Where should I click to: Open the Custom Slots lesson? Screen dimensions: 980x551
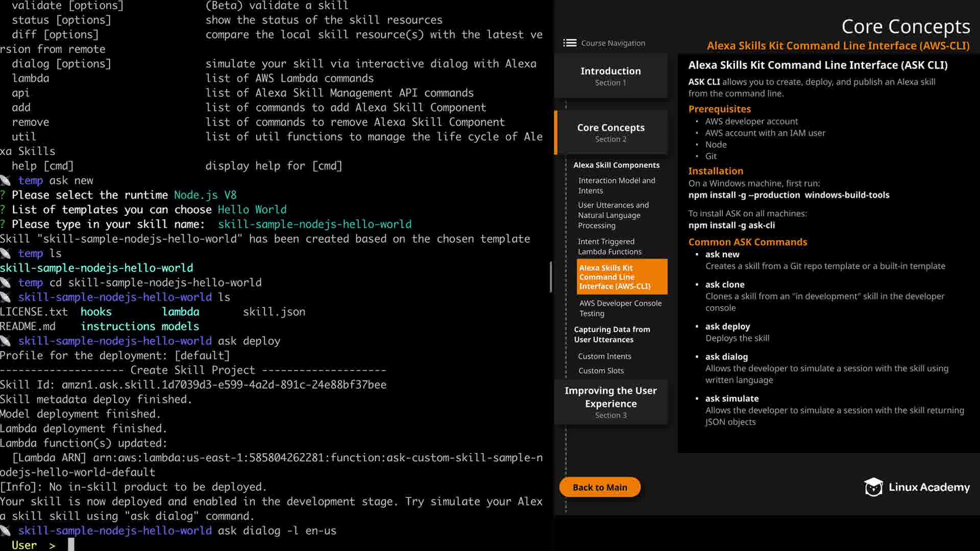click(x=601, y=370)
